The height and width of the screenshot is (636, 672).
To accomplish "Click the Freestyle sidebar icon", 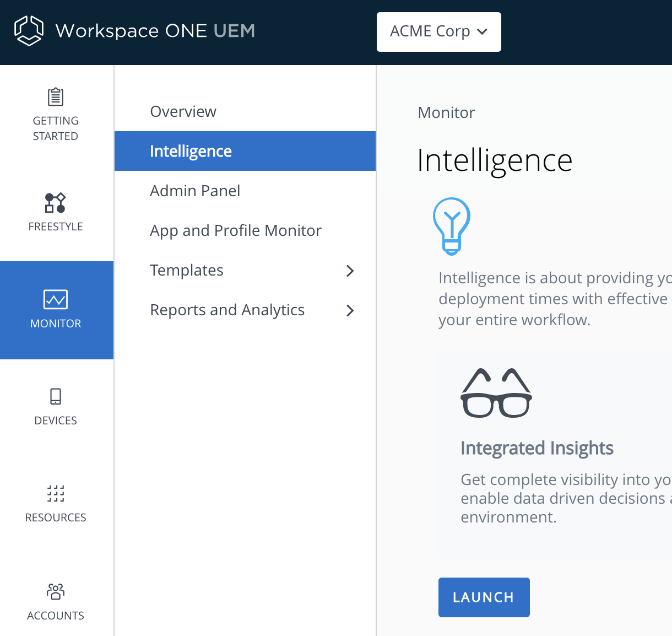I will 56,203.
